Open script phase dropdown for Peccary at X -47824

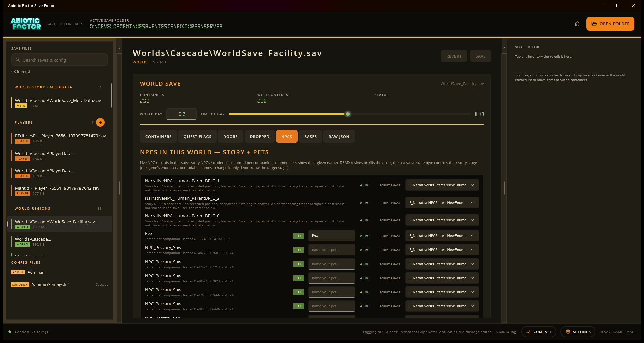point(442,264)
